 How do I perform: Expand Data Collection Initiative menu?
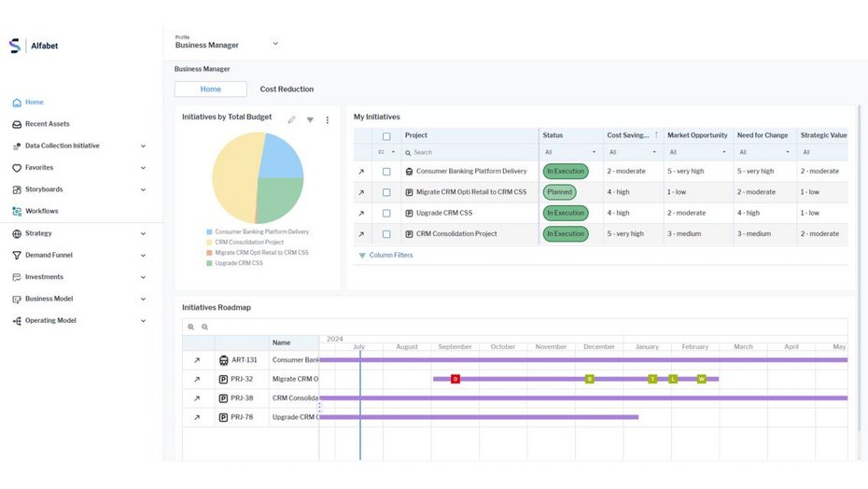[x=143, y=147]
